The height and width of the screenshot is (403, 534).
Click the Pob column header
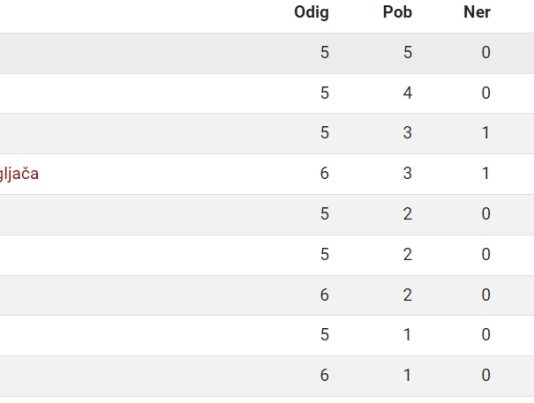[397, 12]
